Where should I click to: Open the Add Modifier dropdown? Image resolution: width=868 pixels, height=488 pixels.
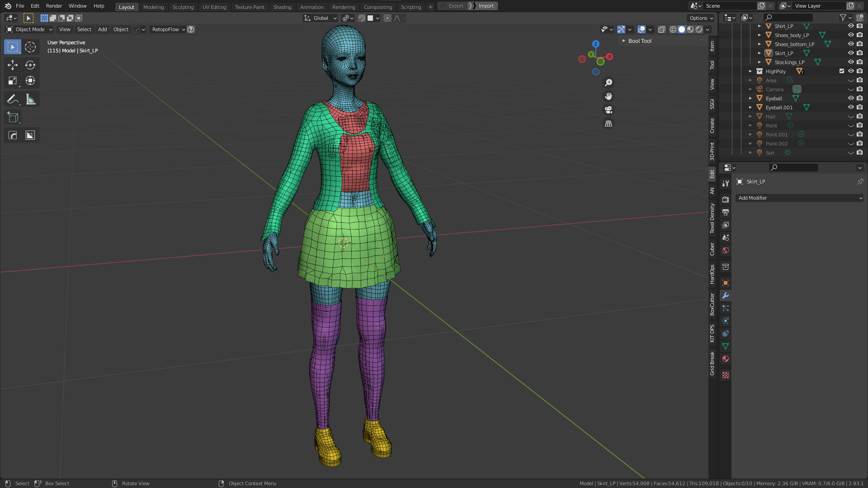(799, 198)
